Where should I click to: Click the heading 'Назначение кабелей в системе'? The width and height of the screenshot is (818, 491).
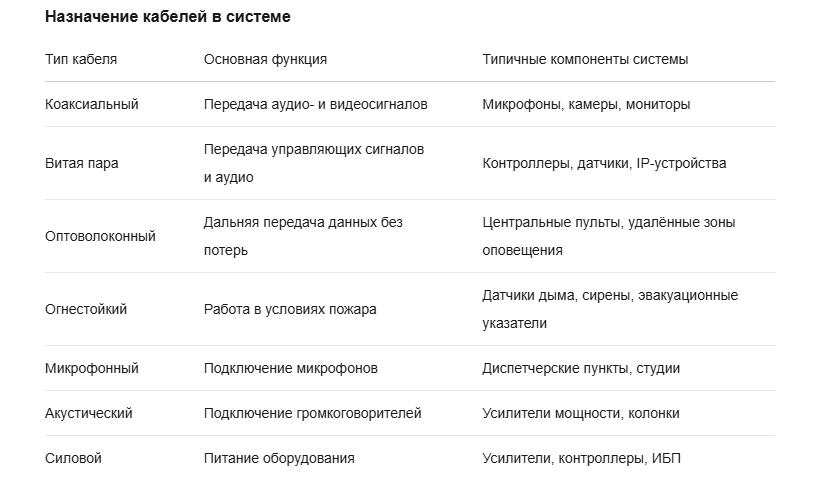click(167, 17)
